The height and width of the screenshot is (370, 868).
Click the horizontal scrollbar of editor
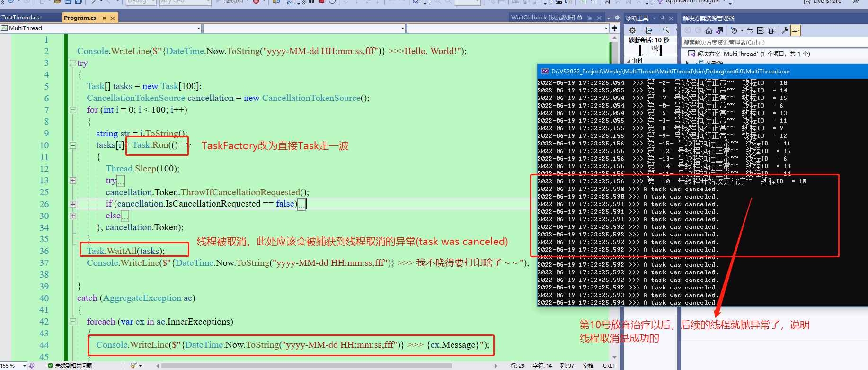click(x=307, y=366)
